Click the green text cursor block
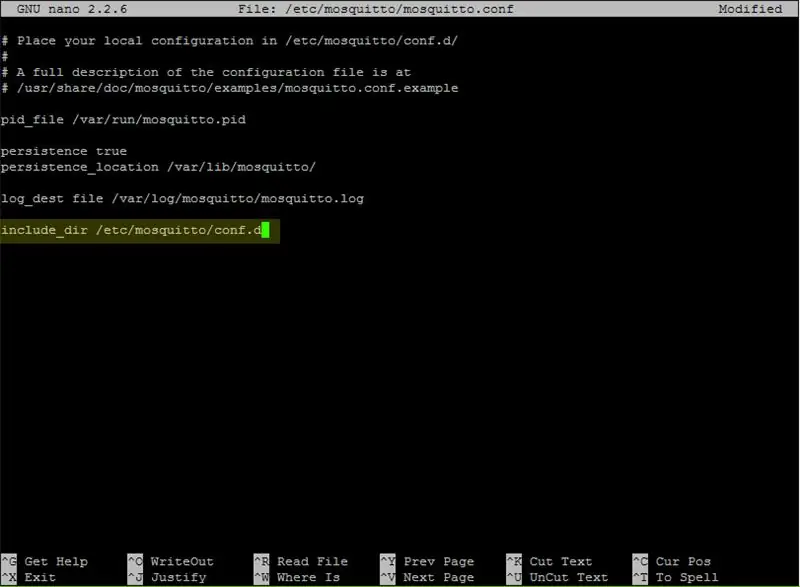 point(265,231)
